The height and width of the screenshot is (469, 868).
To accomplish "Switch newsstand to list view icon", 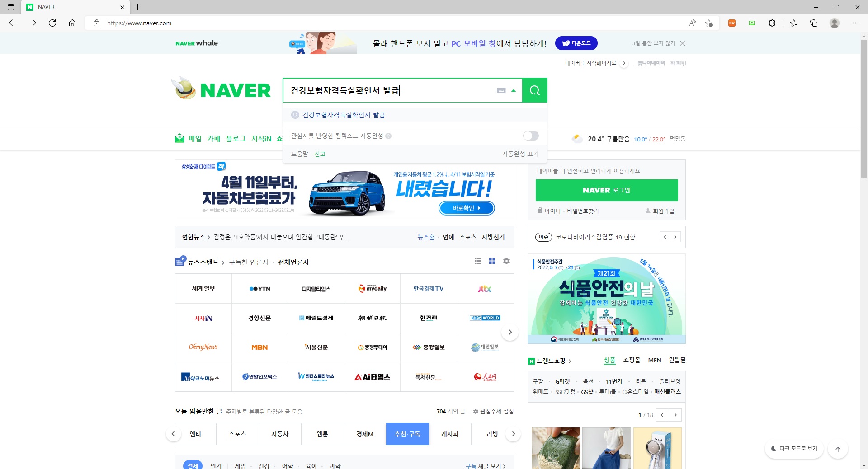I will tap(478, 261).
